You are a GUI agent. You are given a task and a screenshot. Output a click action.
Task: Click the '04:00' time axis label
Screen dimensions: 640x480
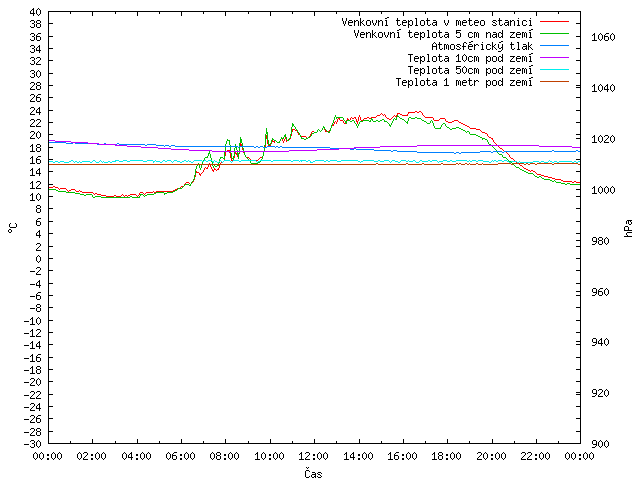tap(136, 456)
